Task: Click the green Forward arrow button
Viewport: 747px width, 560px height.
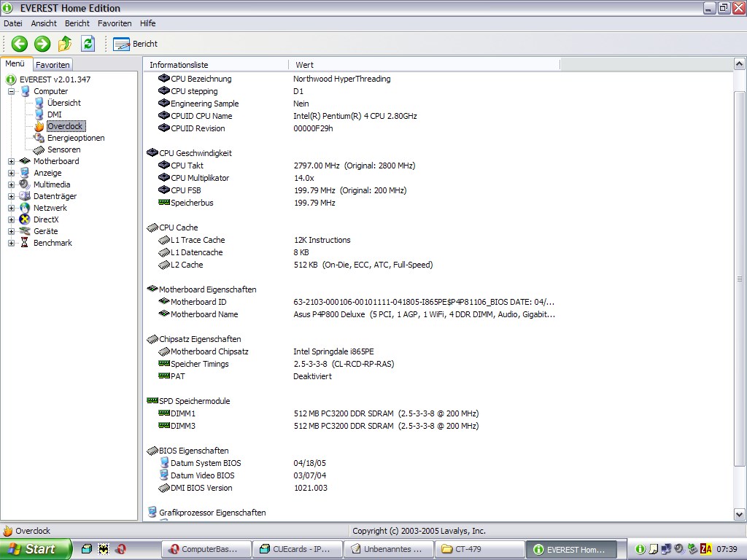Action: click(x=42, y=44)
